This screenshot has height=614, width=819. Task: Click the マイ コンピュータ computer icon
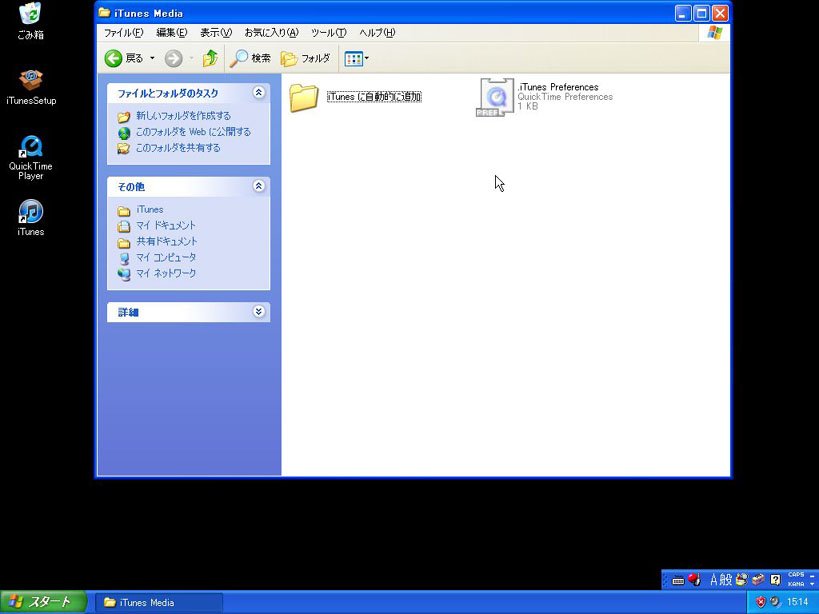(124, 258)
